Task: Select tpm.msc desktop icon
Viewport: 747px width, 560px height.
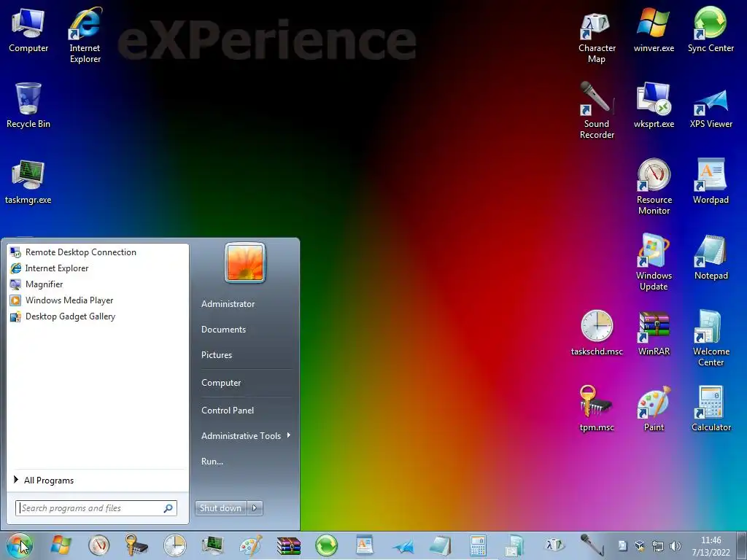Action: 597,408
